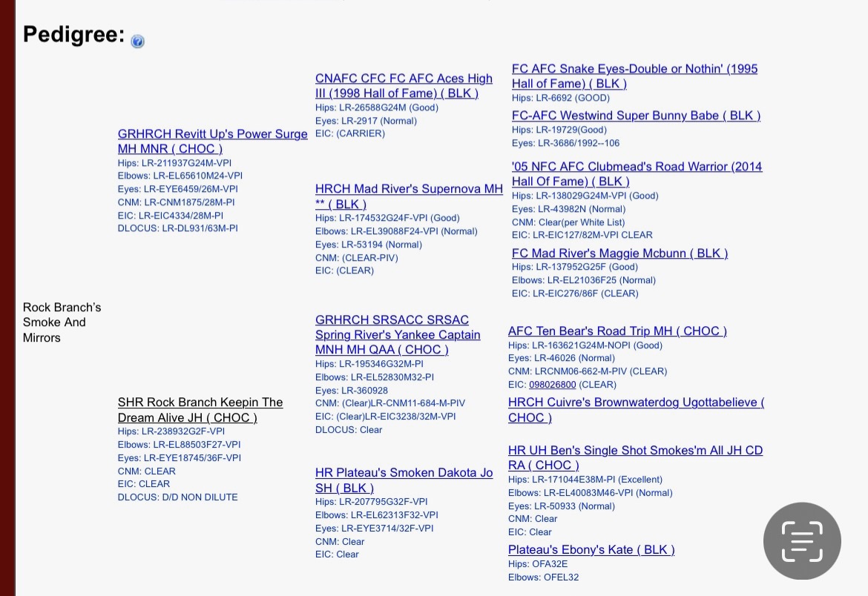
Task: Click EIC: LR-EIC4334/28M-PI text
Action: [171, 215]
